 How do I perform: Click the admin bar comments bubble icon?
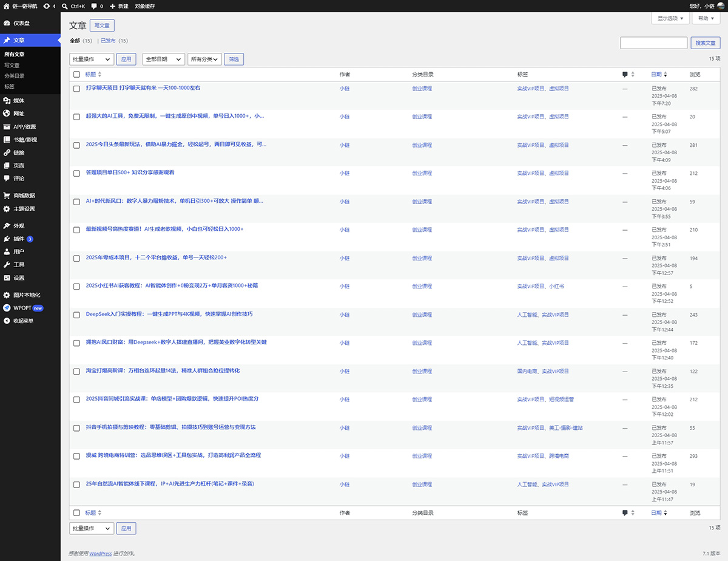[x=94, y=6]
